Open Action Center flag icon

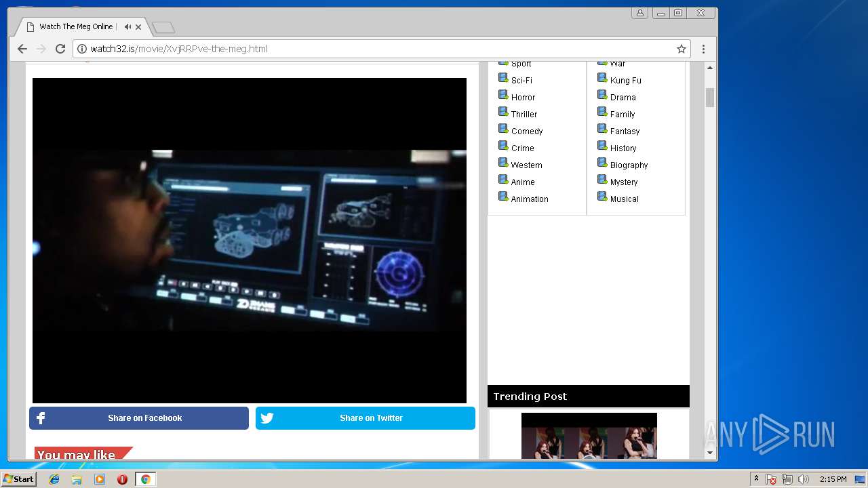point(771,479)
